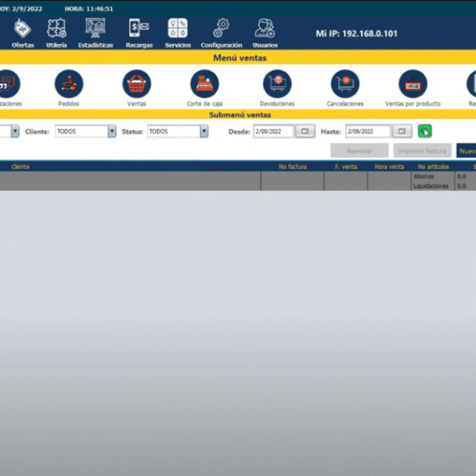The image size is (476, 476).
Task: Open Ventas basket icon
Action: (x=136, y=83)
